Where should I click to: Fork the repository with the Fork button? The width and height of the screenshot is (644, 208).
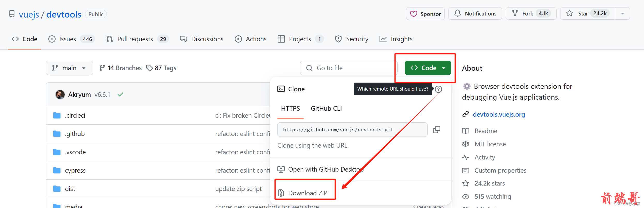coord(531,13)
